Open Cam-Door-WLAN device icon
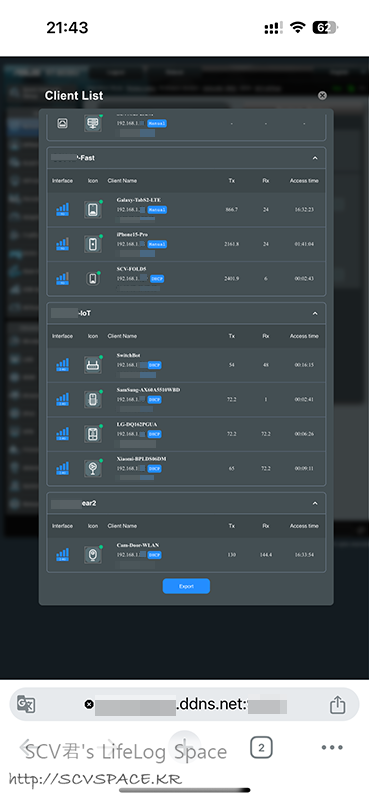This screenshot has width=369, height=800. (x=93, y=555)
